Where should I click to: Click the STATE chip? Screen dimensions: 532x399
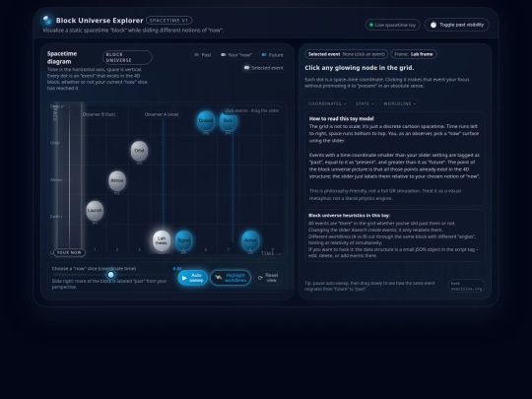coord(365,103)
